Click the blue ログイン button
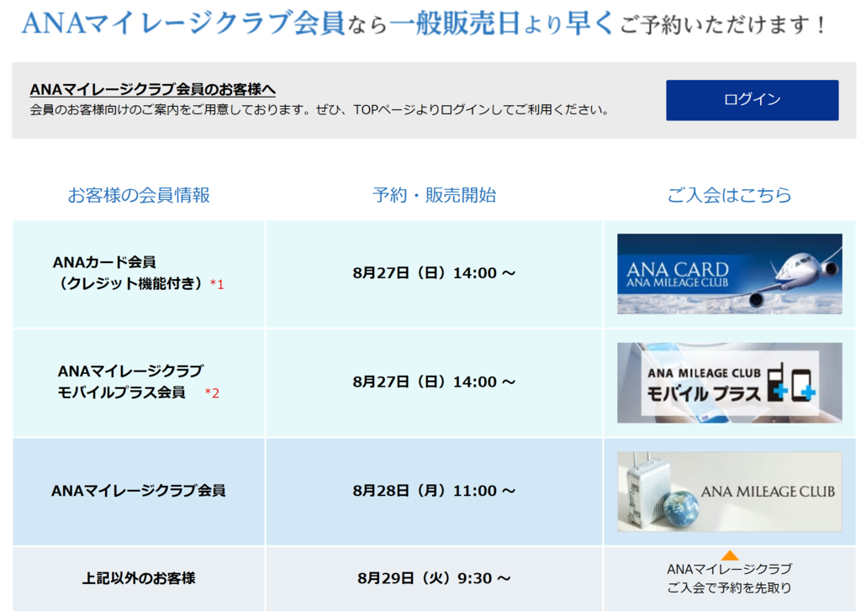 [752, 100]
